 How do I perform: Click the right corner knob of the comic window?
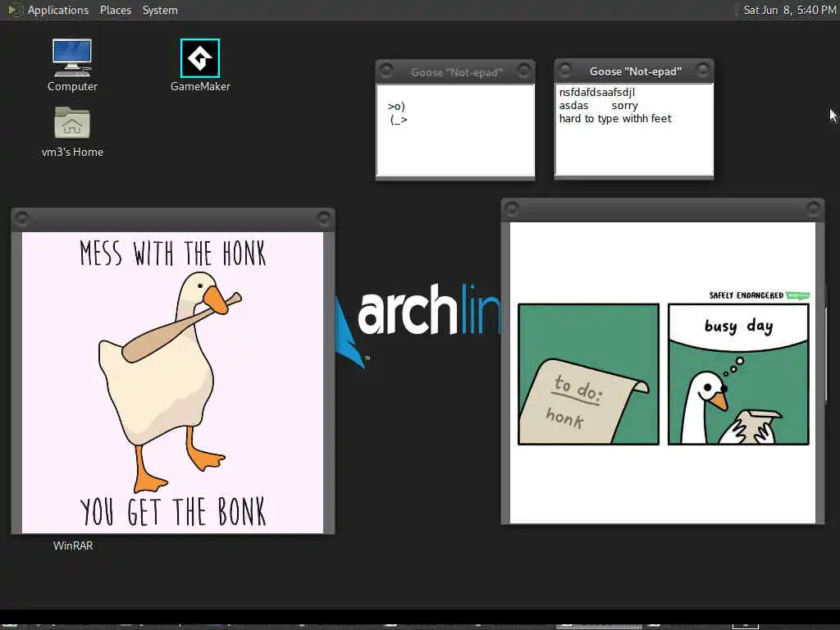tap(814, 208)
